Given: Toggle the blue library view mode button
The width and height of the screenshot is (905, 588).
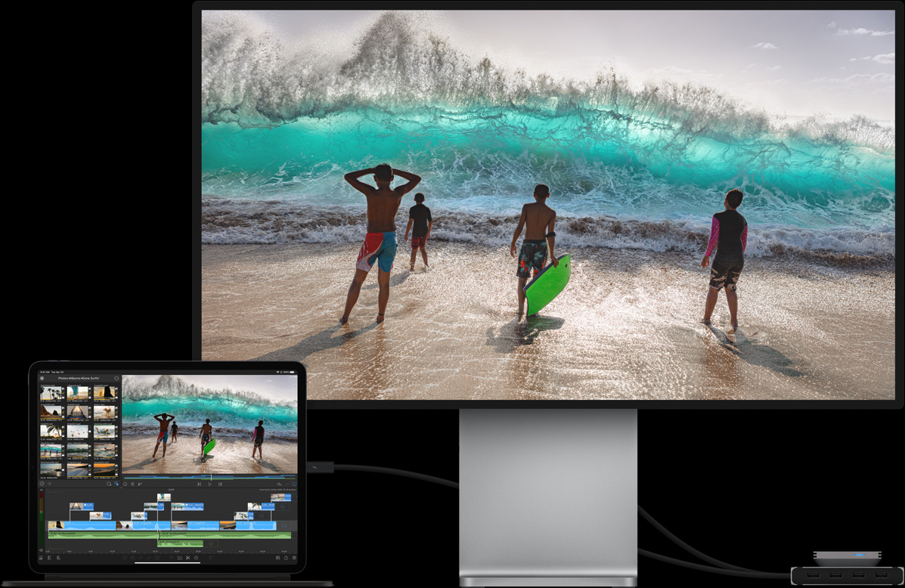Looking at the screenshot, I should 116,484.
